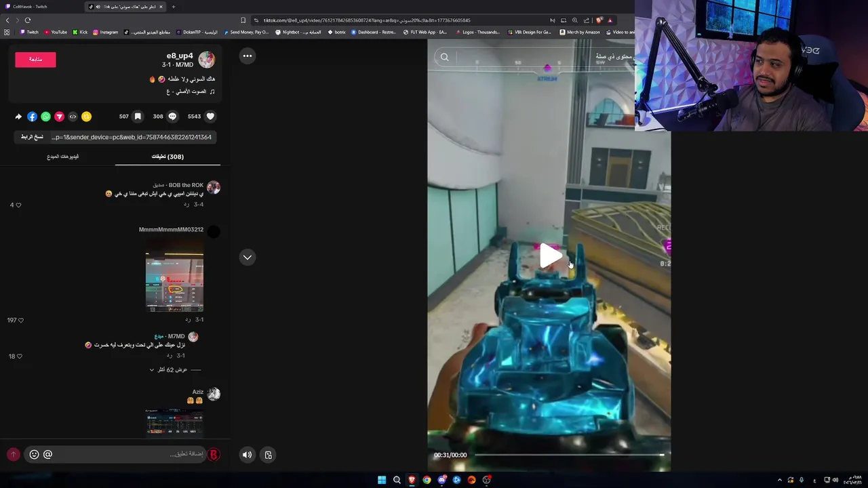Image resolution: width=868 pixels, height=488 pixels.
Task: Open Aziz's profile picture
Action: (x=214, y=394)
